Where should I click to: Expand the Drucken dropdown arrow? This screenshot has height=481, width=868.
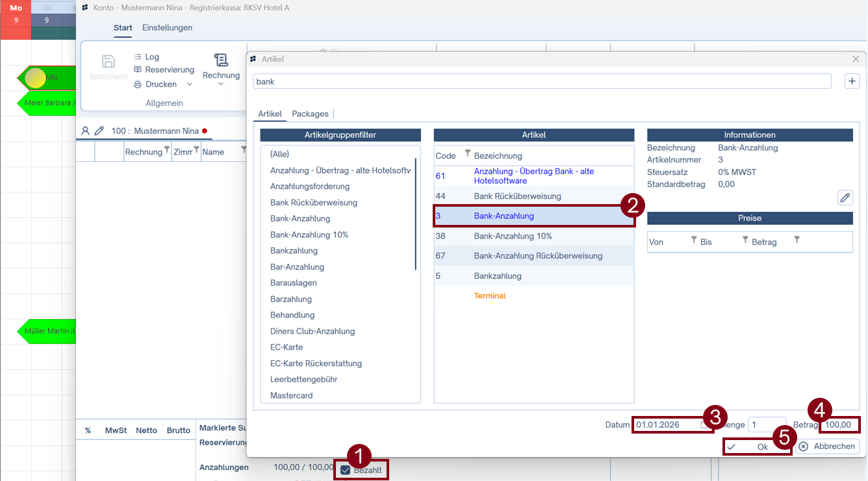(x=190, y=84)
